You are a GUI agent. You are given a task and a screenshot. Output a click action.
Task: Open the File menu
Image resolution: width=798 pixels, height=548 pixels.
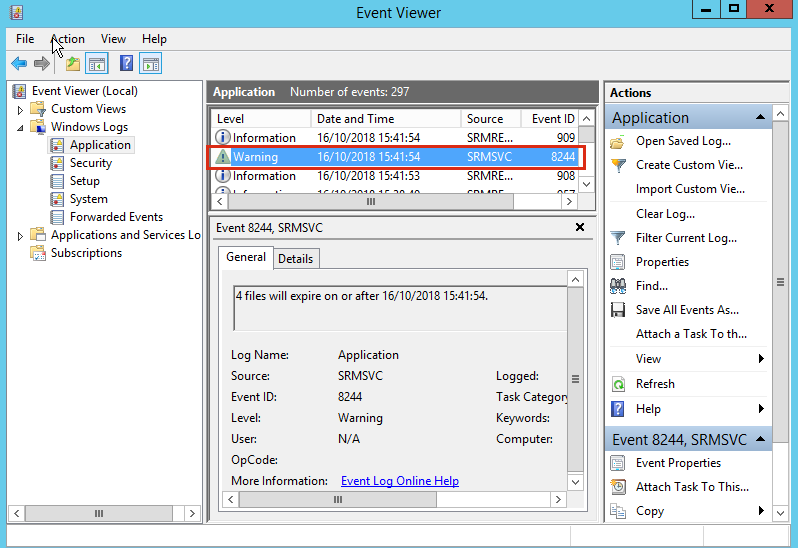click(25, 39)
